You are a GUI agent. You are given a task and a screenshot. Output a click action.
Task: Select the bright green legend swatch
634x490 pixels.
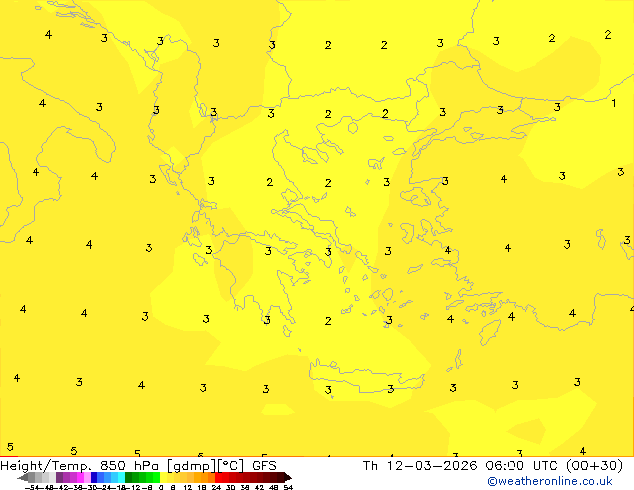click(x=156, y=477)
